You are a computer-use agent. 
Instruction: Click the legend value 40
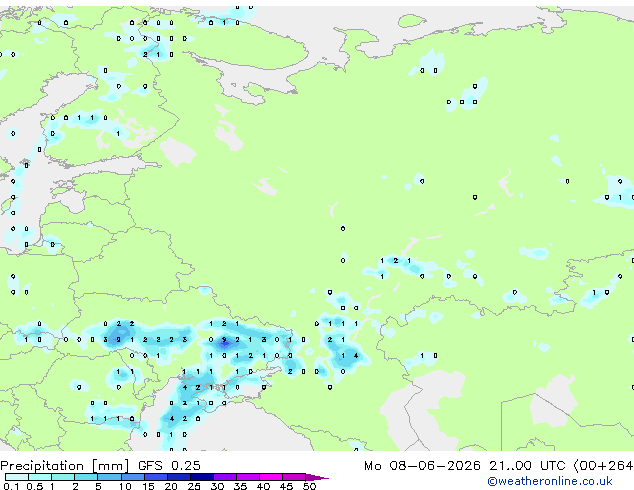[x=263, y=486]
